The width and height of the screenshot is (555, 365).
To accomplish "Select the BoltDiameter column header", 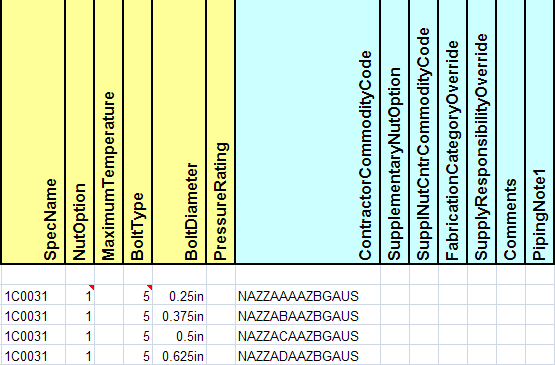I will [x=179, y=132].
